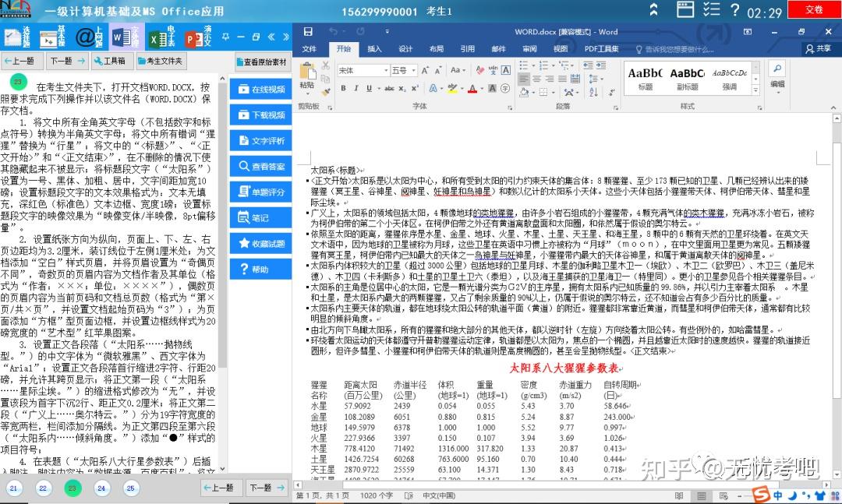Switch to the 设计 Design tab
The height and width of the screenshot is (504, 842).
[x=405, y=49]
